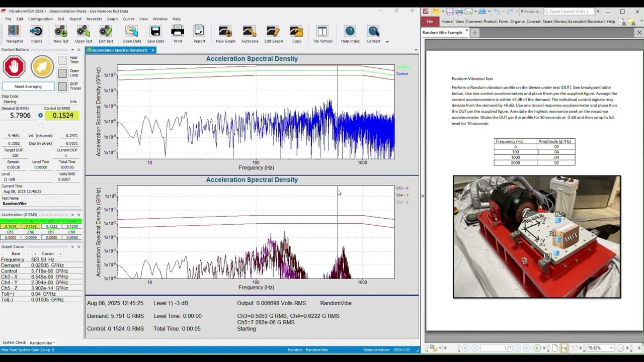Click the Tile Vertical icon

point(323,31)
